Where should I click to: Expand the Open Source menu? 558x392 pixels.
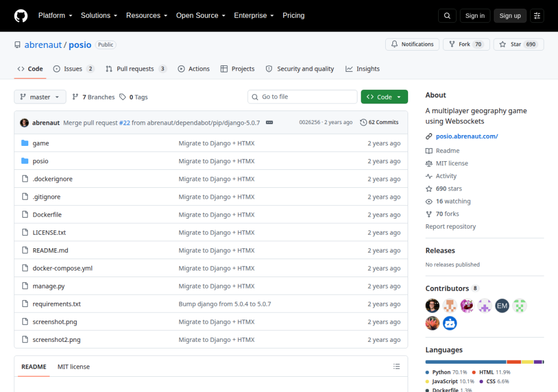[x=201, y=16]
